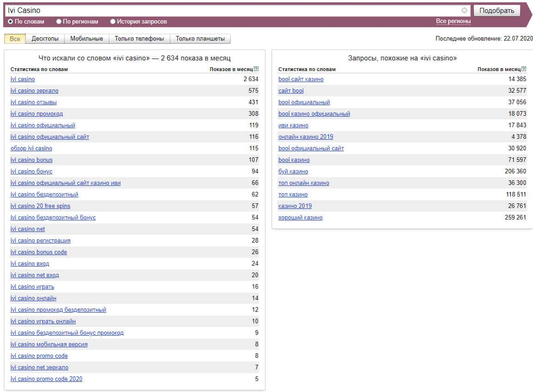Select the 'Только планшеты' tab
Image resolution: width=533 pixels, height=392 pixels.
(x=200, y=39)
